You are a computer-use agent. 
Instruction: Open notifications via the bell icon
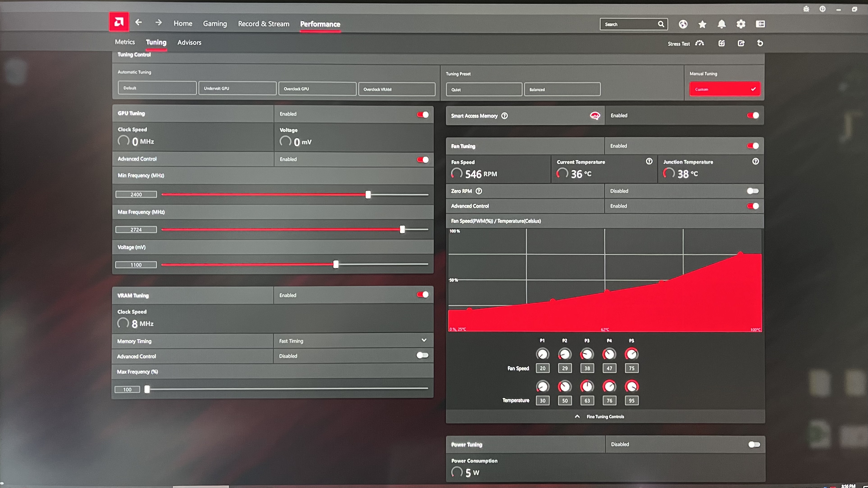pyautogui.click(x=721, y=24)
